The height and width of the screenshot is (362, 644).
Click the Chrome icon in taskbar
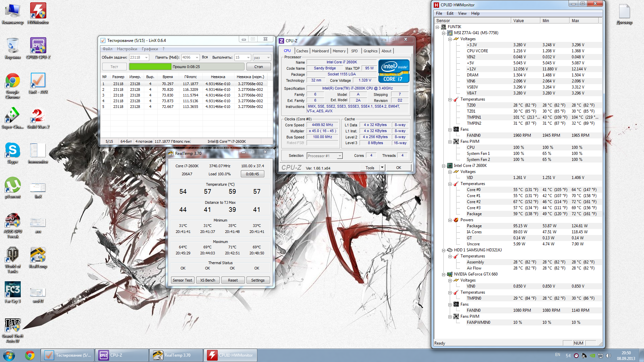point(30,355)
